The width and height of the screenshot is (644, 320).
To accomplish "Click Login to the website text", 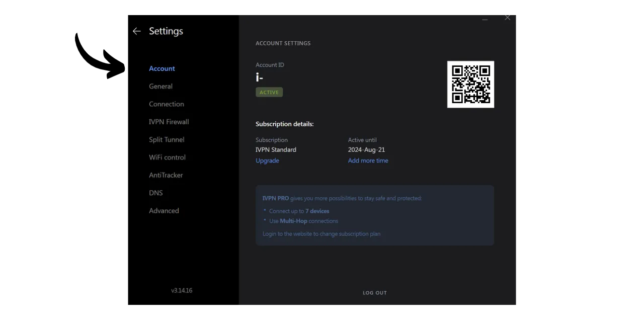I will point(321,234).
